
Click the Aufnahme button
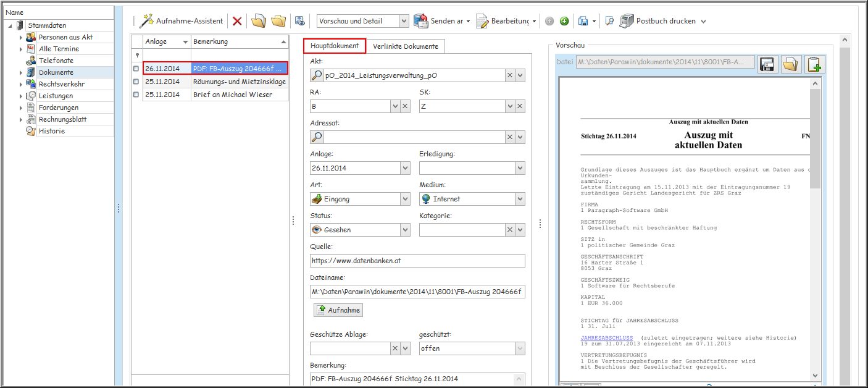338,310
